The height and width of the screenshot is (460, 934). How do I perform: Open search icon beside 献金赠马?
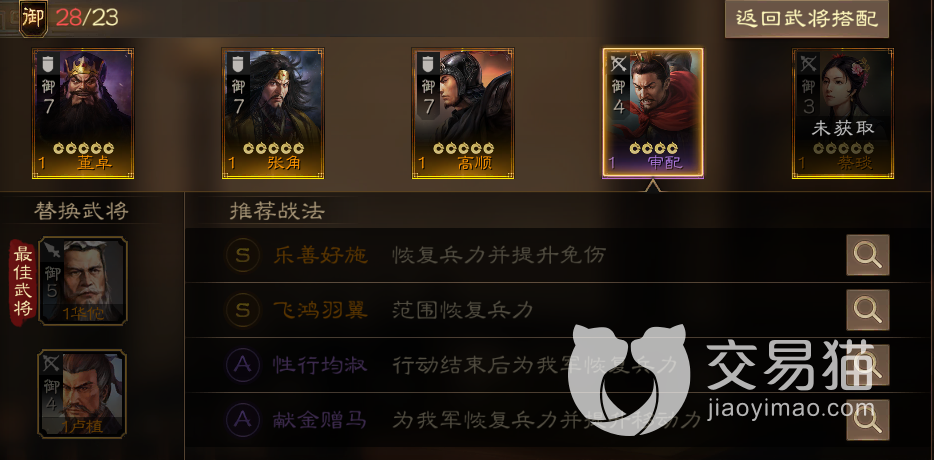[868, 420]
